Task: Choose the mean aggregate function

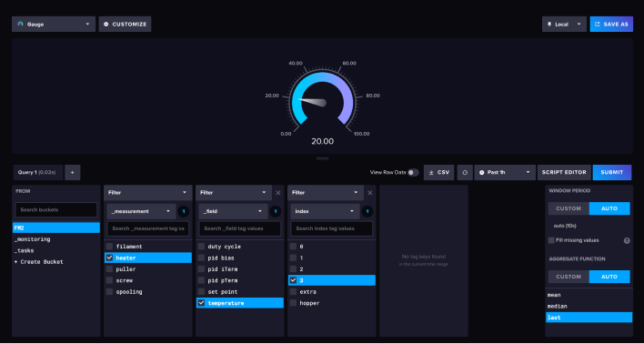Action: pyautogui.click(x=589, y=295)
